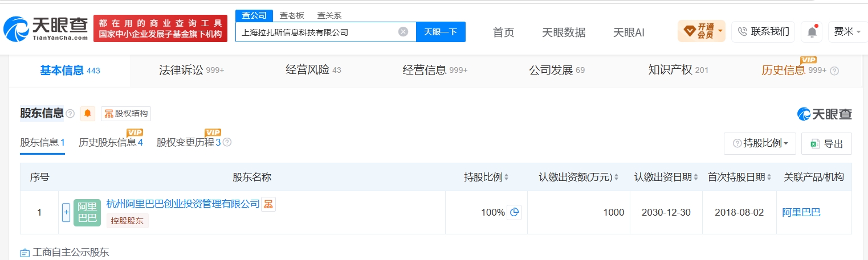The width and height of the screenshot is (868, 260).
Task: Click the pie chart icon beside 100%
Action: coord(514,212)
